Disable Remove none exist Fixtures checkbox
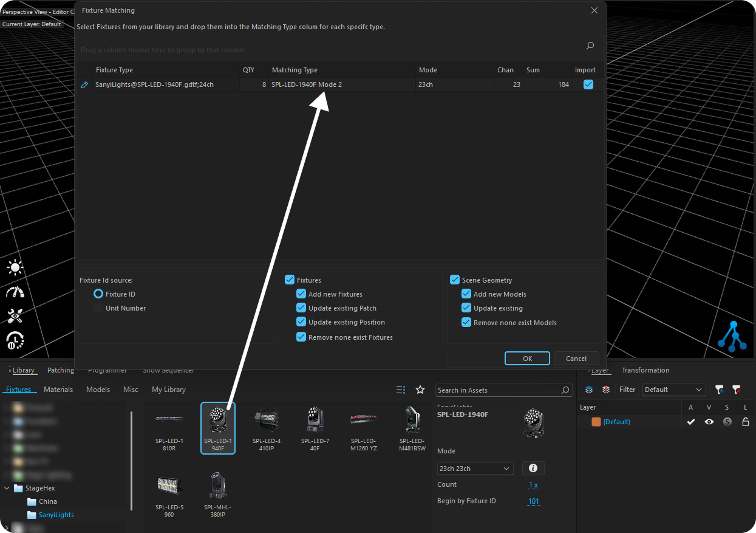This screenshot has width=756, height=533. [301, 337]
